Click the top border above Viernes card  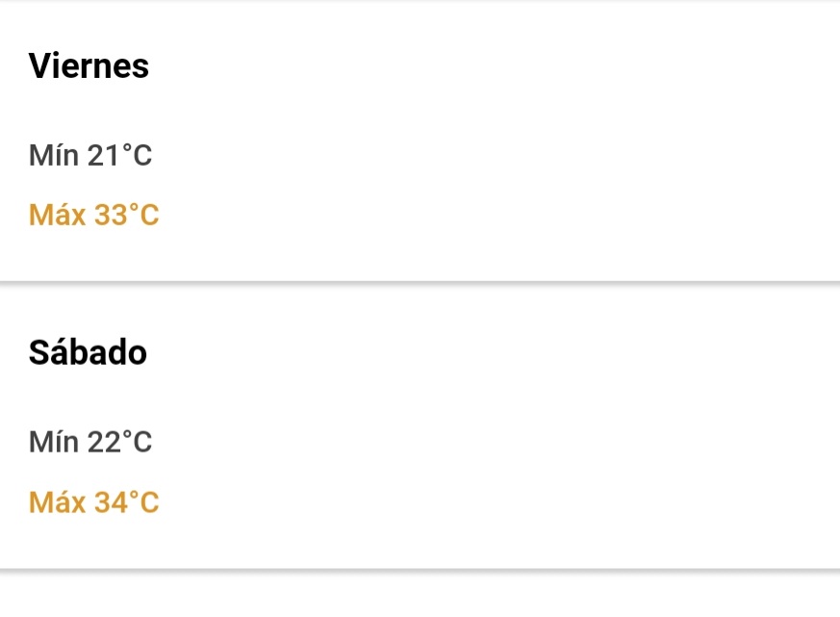pyautogui.click(x=420, y=2)
